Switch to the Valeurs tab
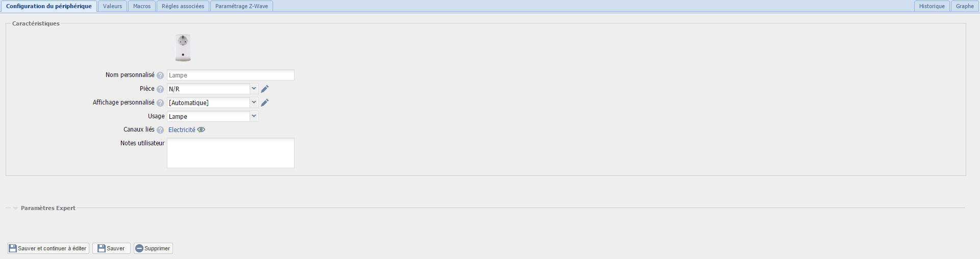The width and height of the screenshot is (980, 259). click(112, 6)
